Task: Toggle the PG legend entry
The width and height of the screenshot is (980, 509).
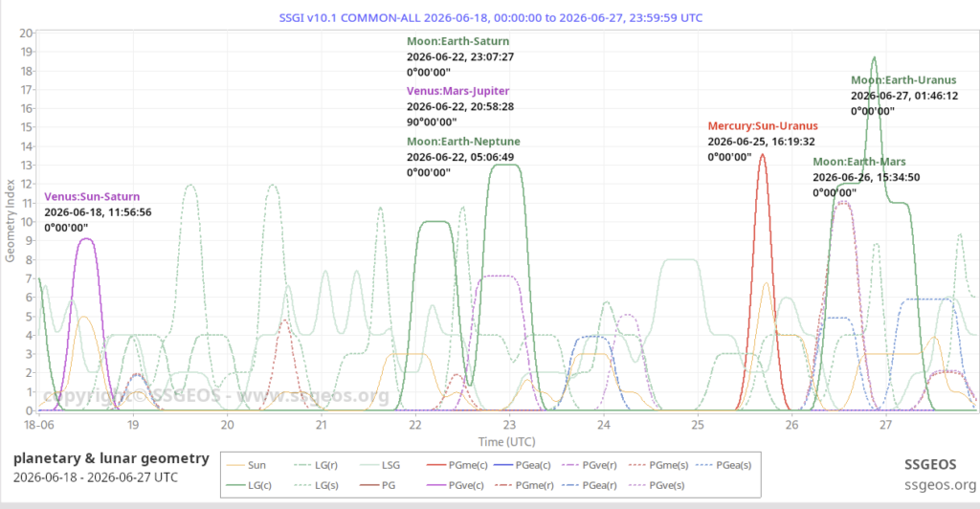Action: [379, 485]
